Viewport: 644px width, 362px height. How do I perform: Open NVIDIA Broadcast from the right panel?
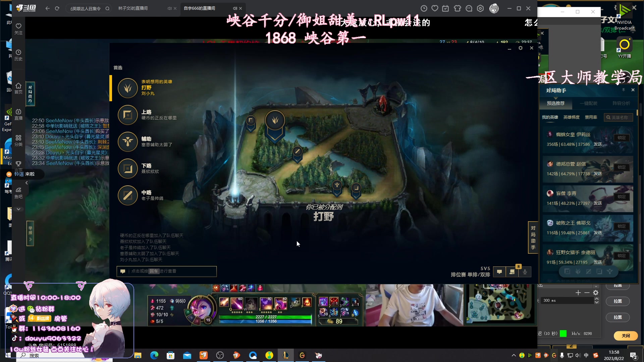point(625,12)
